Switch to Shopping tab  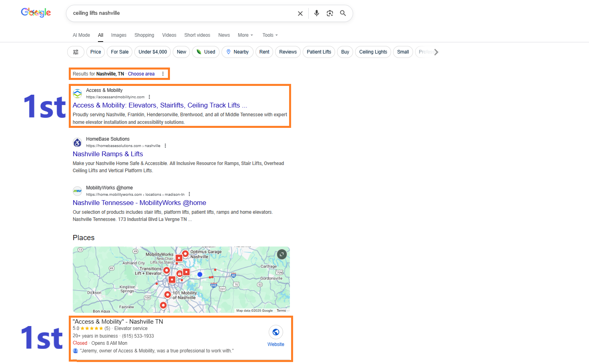tap(144, 35)
